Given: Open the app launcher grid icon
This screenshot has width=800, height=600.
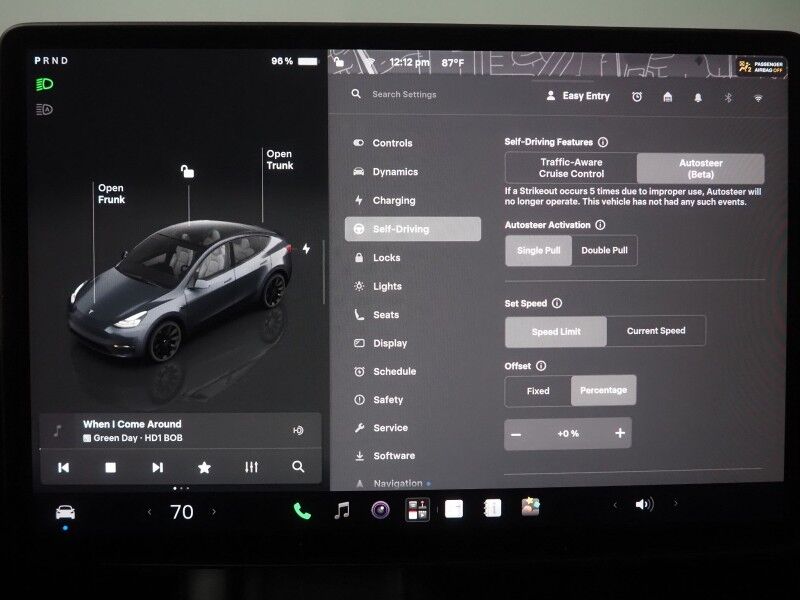Looking at the screenshot, I should point(417,510).
